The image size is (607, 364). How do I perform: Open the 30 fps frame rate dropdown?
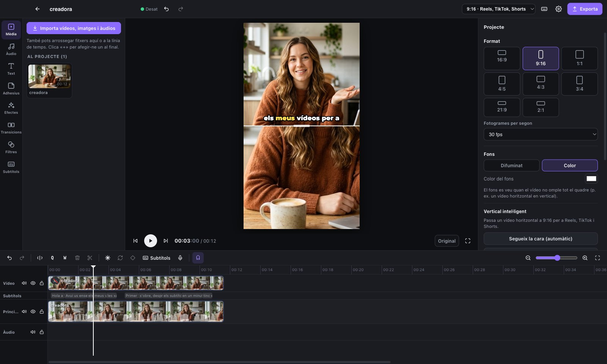click(541, 135)
